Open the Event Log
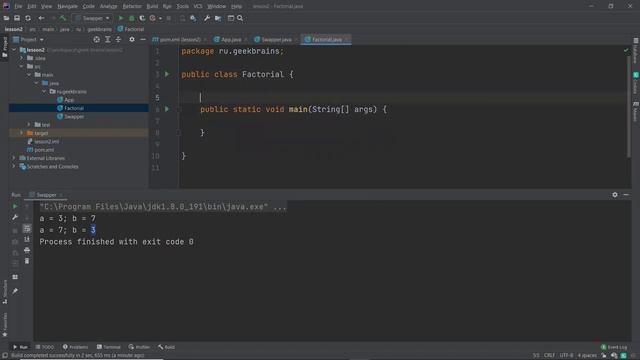Image resolution: width=640 pixels, height=360 pixels. pos(614,347)
